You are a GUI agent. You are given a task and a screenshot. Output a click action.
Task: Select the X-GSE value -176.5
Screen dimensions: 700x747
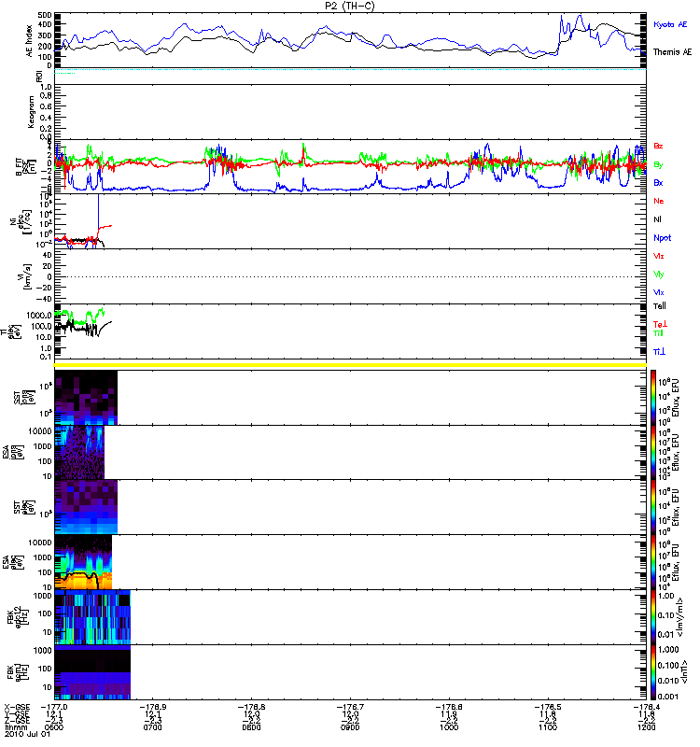[548, 708]
